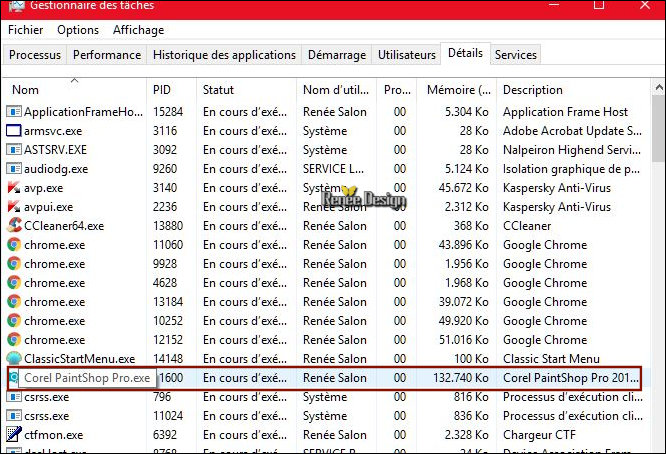
Task: Switch to the Services tab
Action: tap(516, 55)
